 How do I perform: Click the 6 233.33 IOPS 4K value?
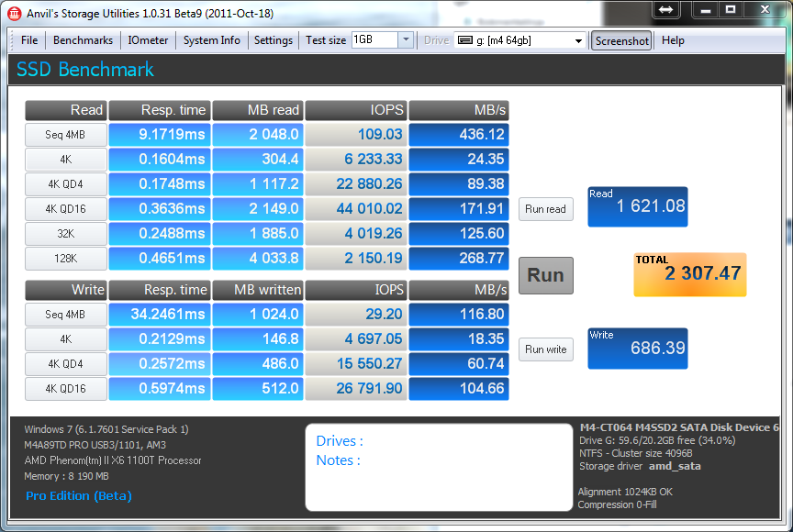pyautogui.click(x=355, y=160)
